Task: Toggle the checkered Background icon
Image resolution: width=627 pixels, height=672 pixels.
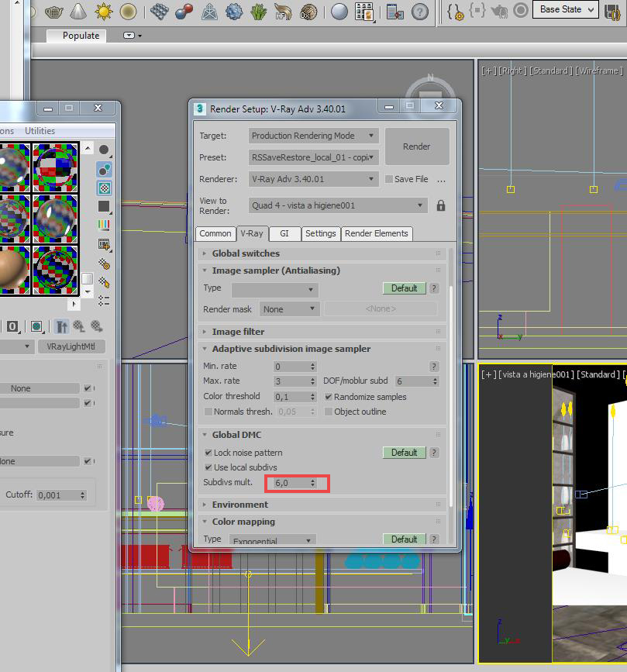Action: point(104,188)
